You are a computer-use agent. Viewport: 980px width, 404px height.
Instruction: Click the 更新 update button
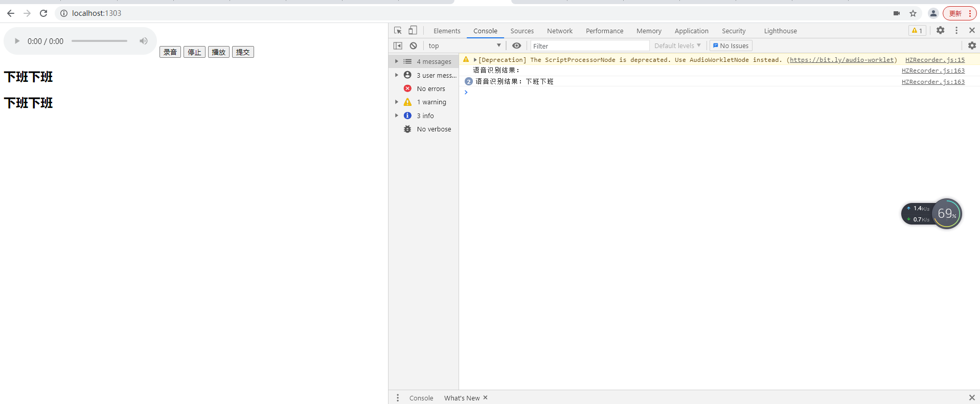pos(955,13)
